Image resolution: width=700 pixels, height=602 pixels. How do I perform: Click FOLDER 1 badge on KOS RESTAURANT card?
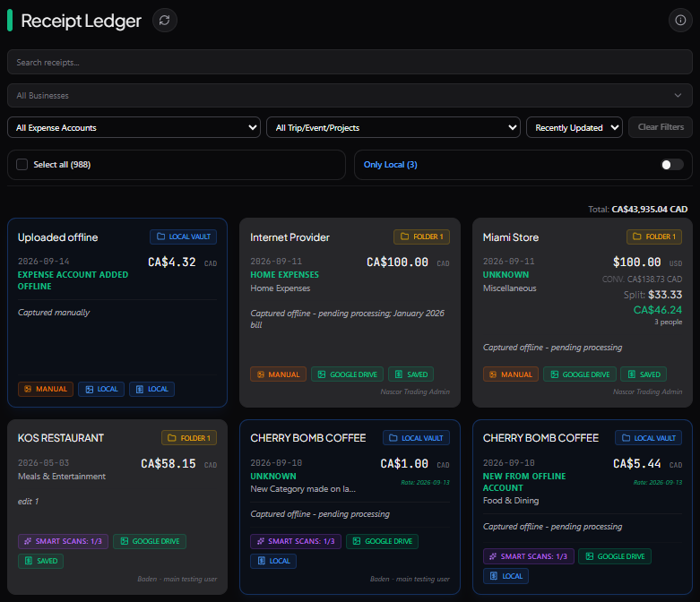(x=189, y=438)
